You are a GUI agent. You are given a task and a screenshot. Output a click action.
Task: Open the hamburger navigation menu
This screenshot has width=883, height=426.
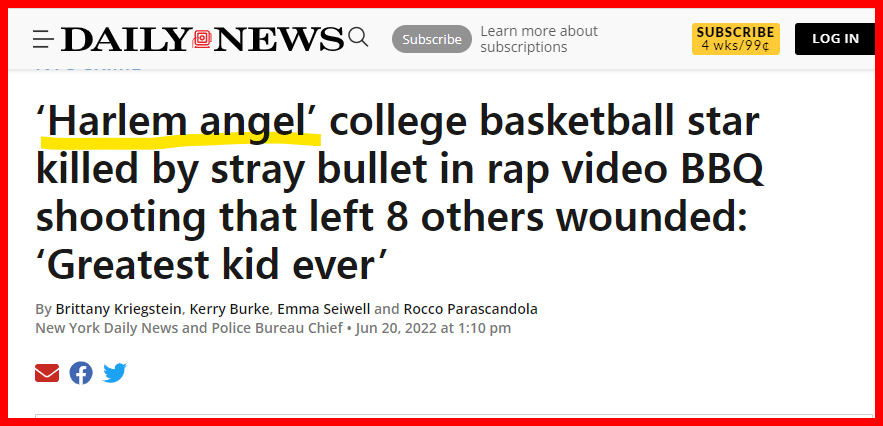click(x=43, y=39)
